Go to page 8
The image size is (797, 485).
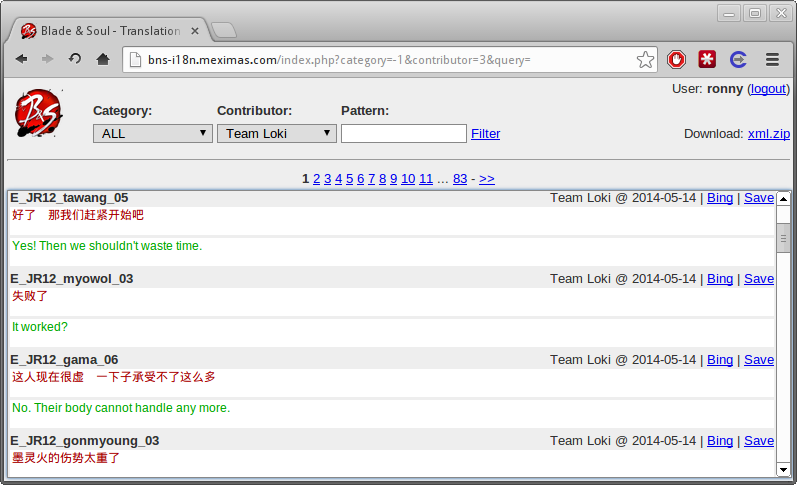[382, 179]
